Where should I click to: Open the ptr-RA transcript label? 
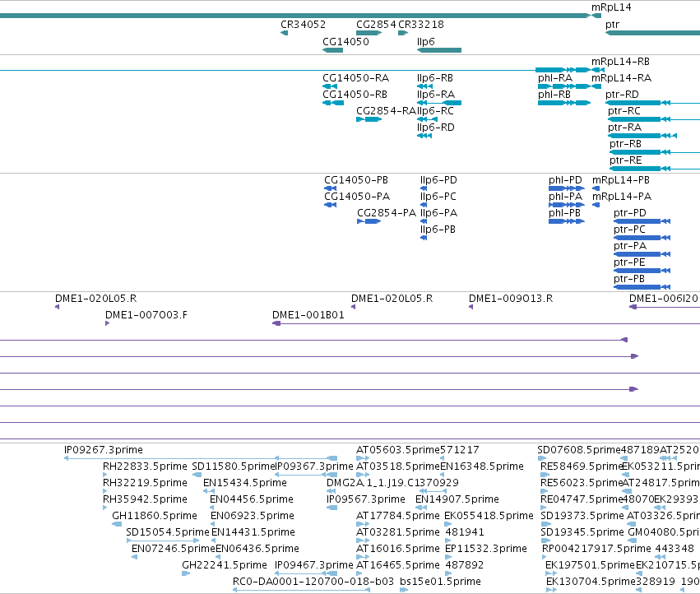[624, 128]
